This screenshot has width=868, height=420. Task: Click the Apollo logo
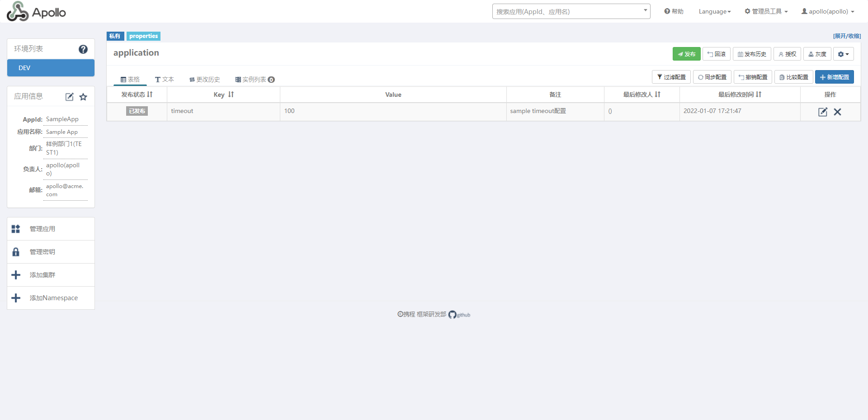[x=36, y=11]
